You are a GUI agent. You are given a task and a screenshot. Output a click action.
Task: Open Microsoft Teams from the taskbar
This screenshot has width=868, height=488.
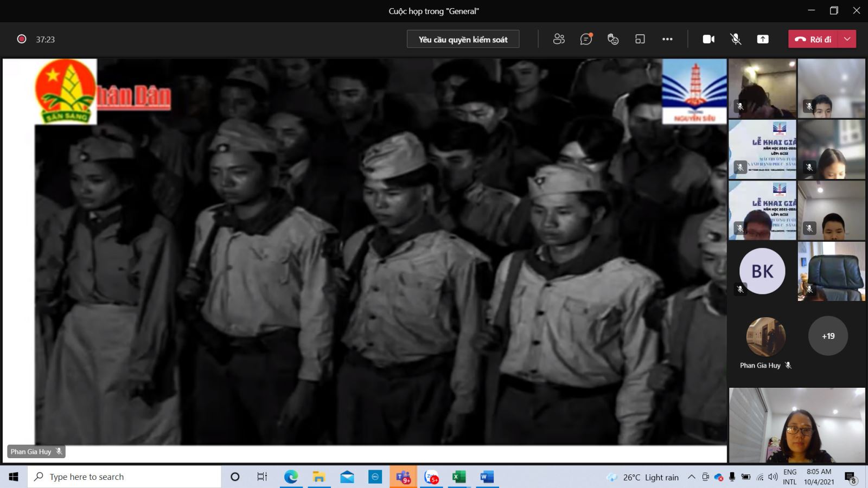point(403,477)
